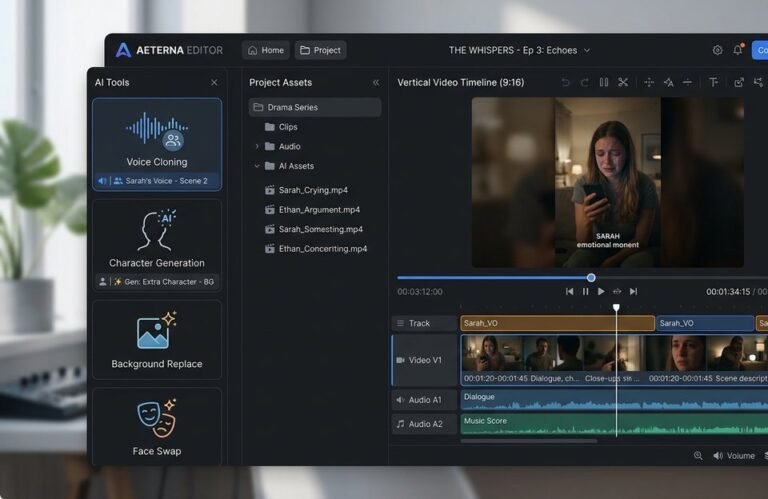Open the Drama Series folder
The height and width of the screenshot is (499, 768).
[315, 107]
